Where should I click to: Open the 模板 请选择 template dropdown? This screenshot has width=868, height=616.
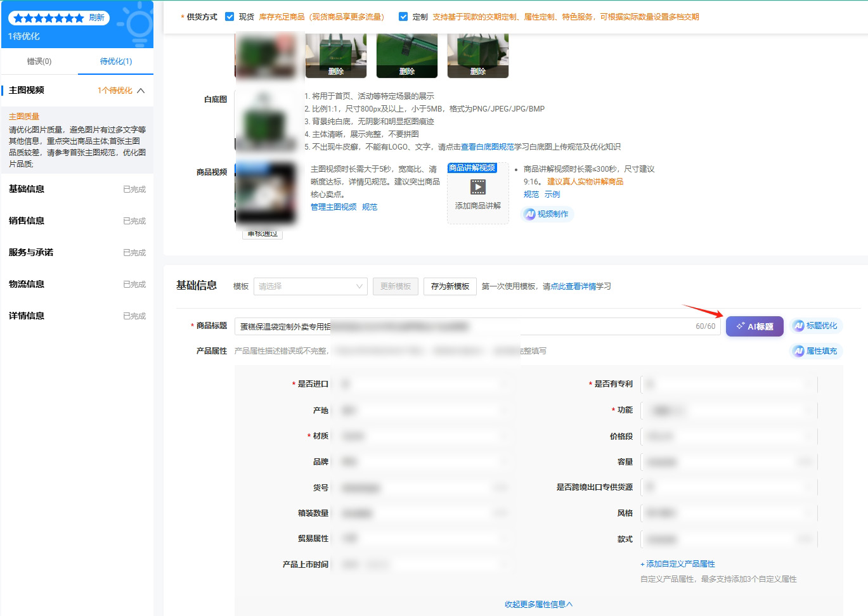(x=310, y=286)
